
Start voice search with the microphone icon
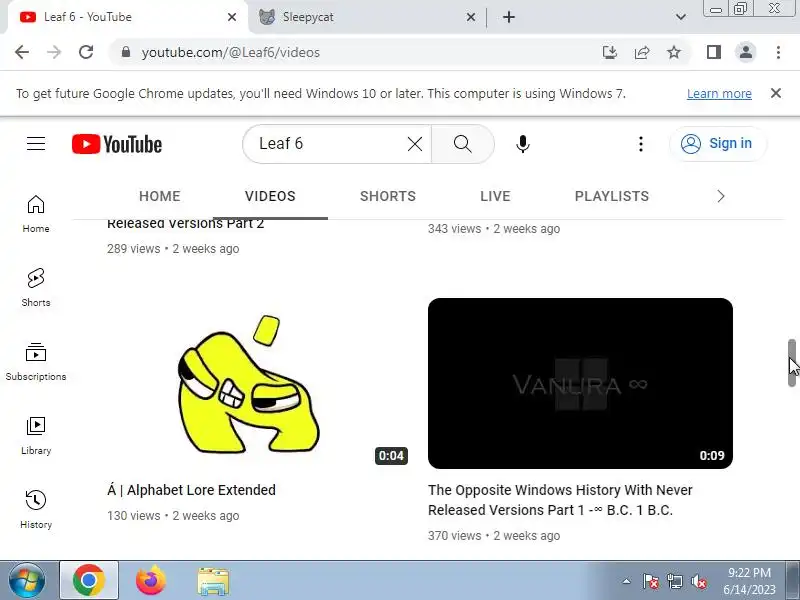pyautogui.click(x=522, y=144)
